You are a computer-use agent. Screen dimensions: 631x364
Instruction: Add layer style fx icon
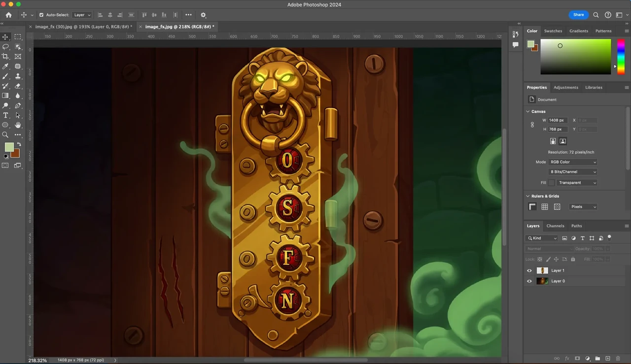[567, 359]
